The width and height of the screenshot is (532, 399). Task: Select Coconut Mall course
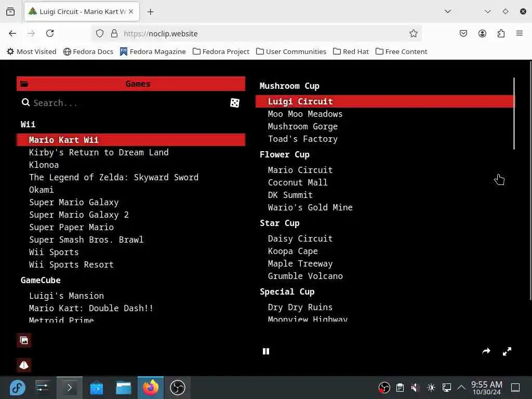point(385,182)
